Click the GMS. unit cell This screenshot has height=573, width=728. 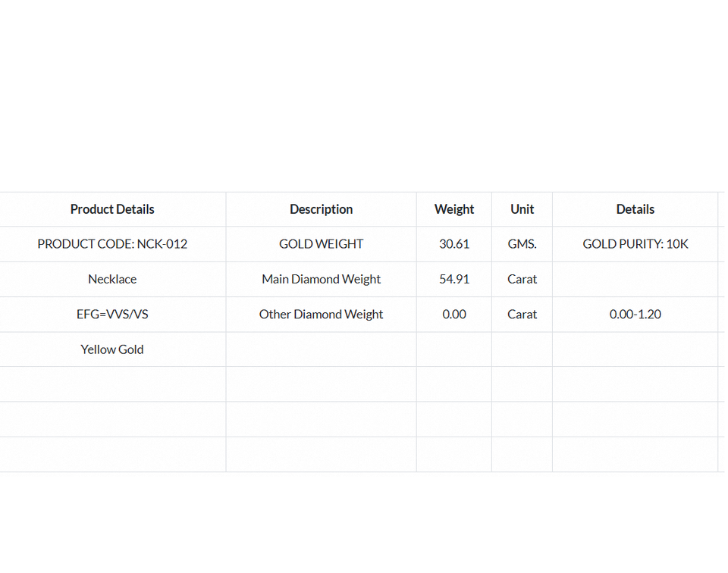click(x=522, y=244)
